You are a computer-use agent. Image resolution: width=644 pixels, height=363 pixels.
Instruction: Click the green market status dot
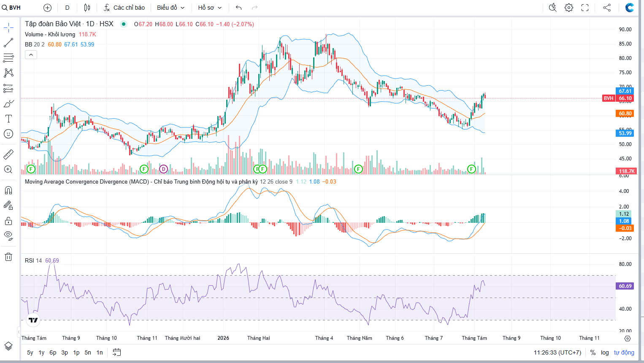124,24
